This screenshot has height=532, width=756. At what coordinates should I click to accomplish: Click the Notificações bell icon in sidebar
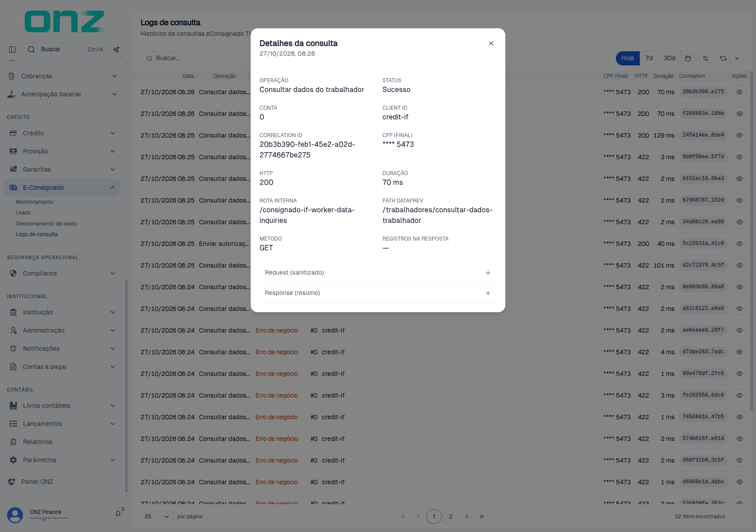pyautogui.click(x=13, y=348)
